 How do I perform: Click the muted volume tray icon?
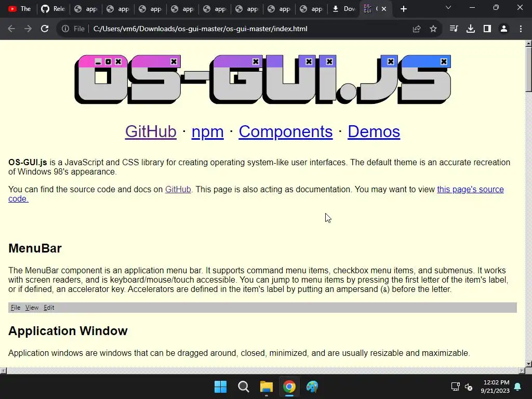coord(469,387)
